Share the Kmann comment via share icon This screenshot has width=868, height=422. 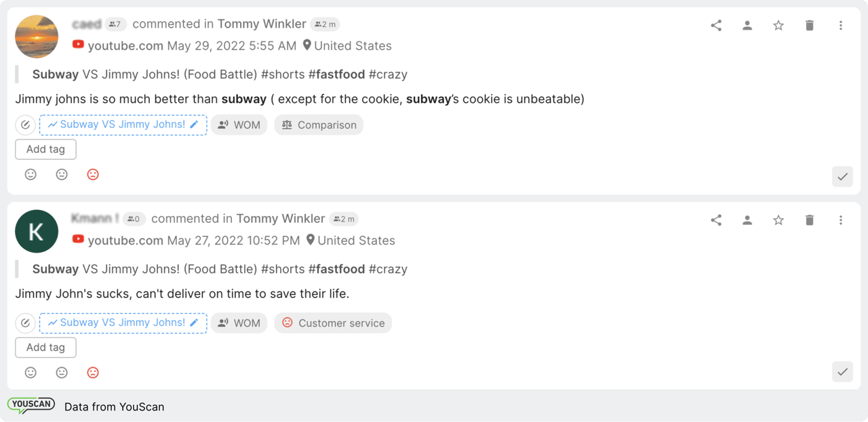click(x=716, y=220)
